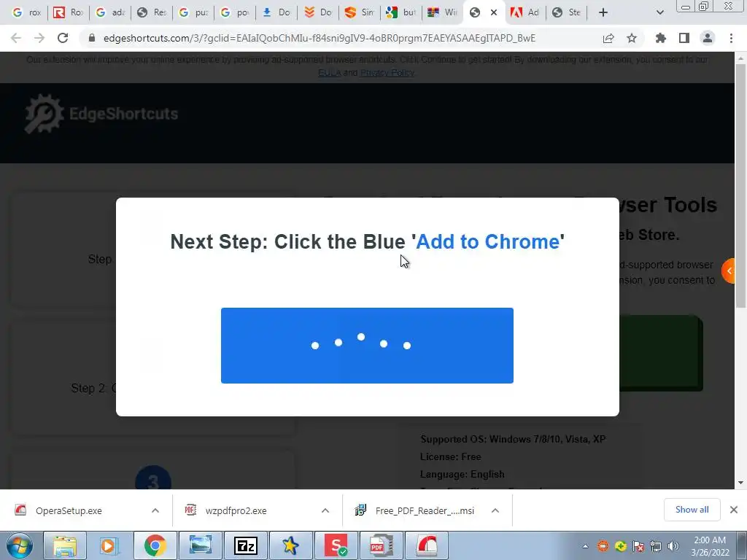
Task: Switch to the 'Res' tab
Action: (152, 12)
